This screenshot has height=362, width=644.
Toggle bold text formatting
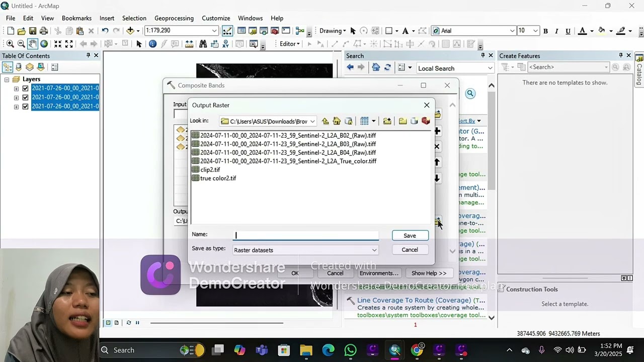point(545,31)
